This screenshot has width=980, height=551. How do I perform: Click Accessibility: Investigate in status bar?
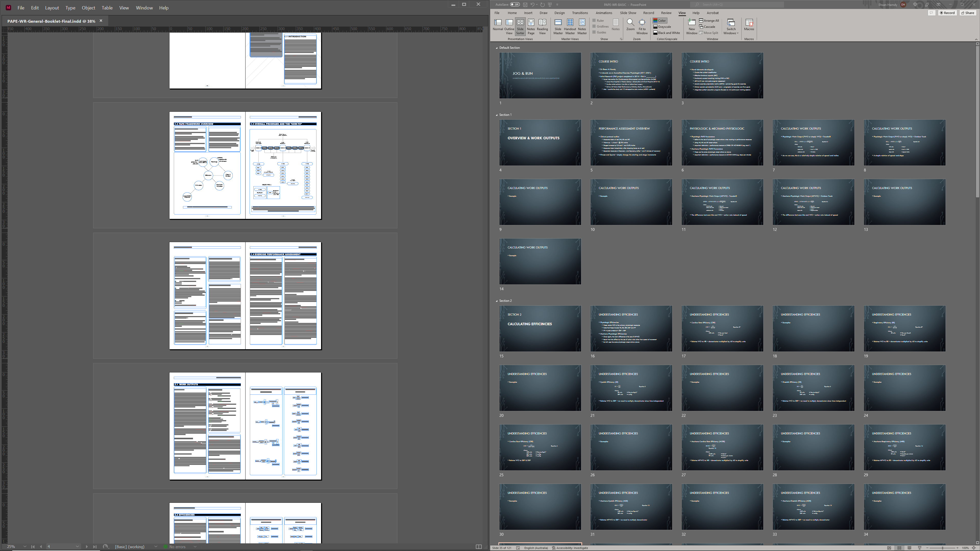point(570,548)
